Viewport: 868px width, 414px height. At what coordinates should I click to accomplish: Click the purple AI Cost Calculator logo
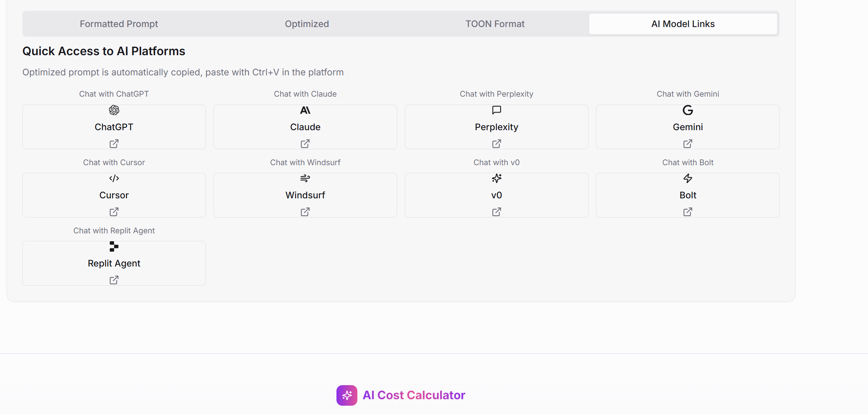pyautogui.click(x=347, y=395)
